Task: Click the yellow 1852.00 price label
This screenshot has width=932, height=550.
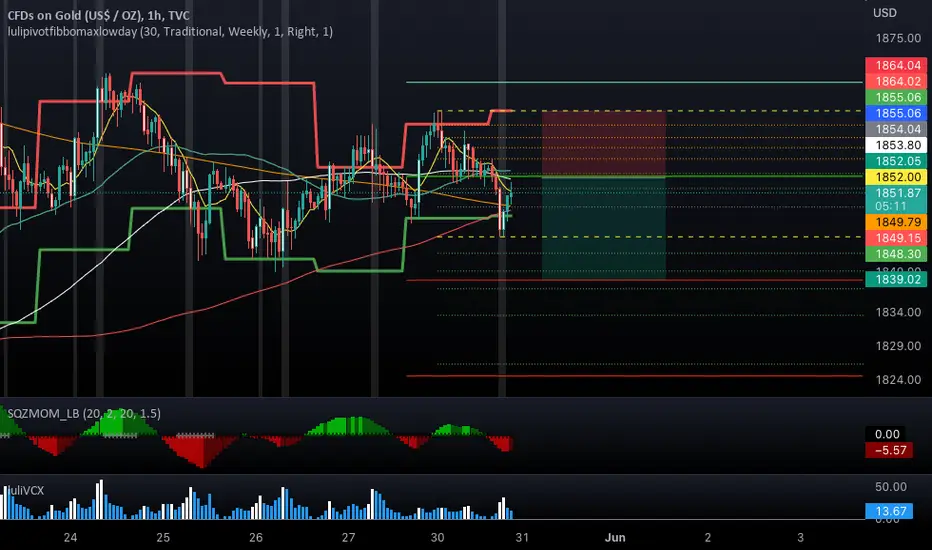Action: pyautogui.click(x=896, y=177)
